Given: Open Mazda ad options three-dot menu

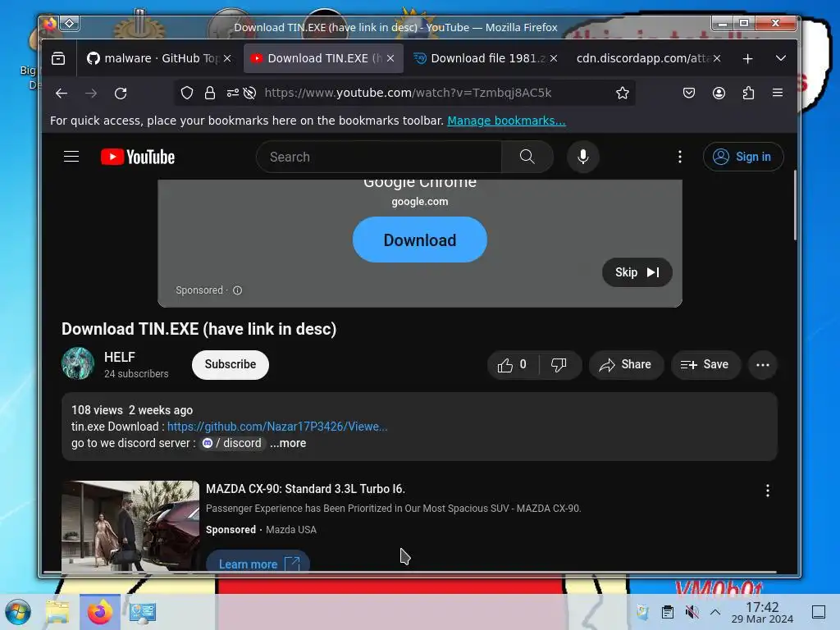Looking at the screenshot, I should click(x=767, y=491).
